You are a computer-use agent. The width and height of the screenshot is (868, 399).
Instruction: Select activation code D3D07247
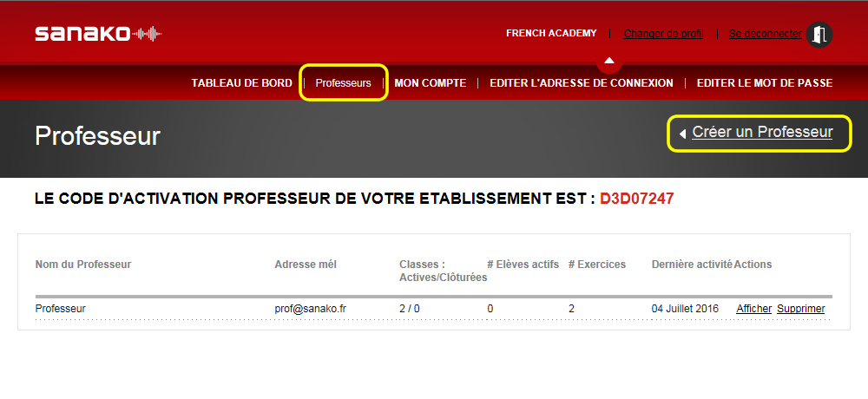(637, 199)
